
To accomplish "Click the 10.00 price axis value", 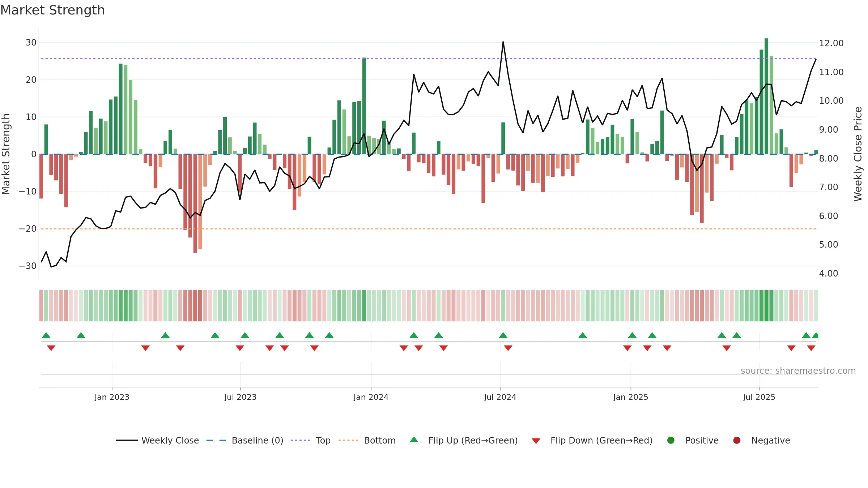I will pyautogui.click(x=831, y=100).
